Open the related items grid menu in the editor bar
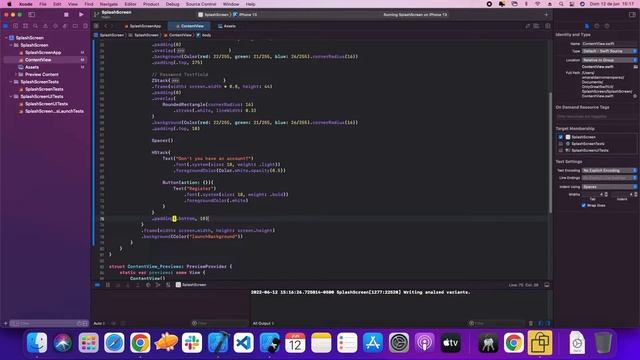 click(x=96, y=26)
